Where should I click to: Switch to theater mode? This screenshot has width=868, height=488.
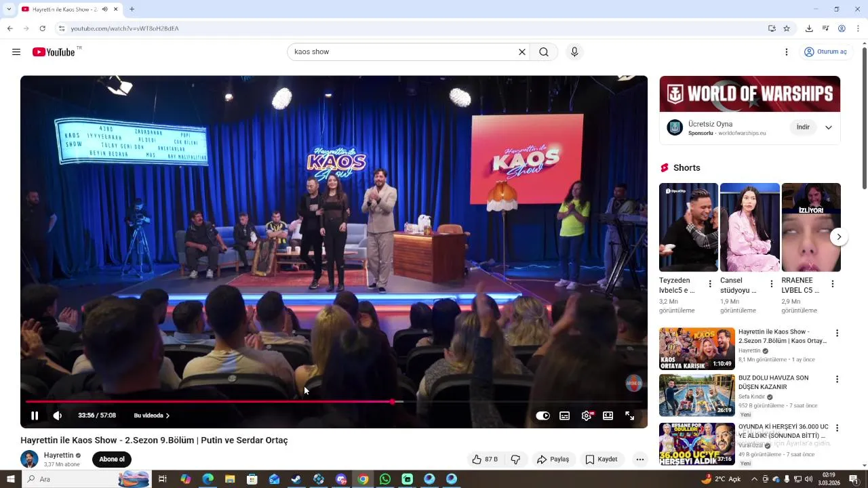pyautogui.click(x=608, y=415)
